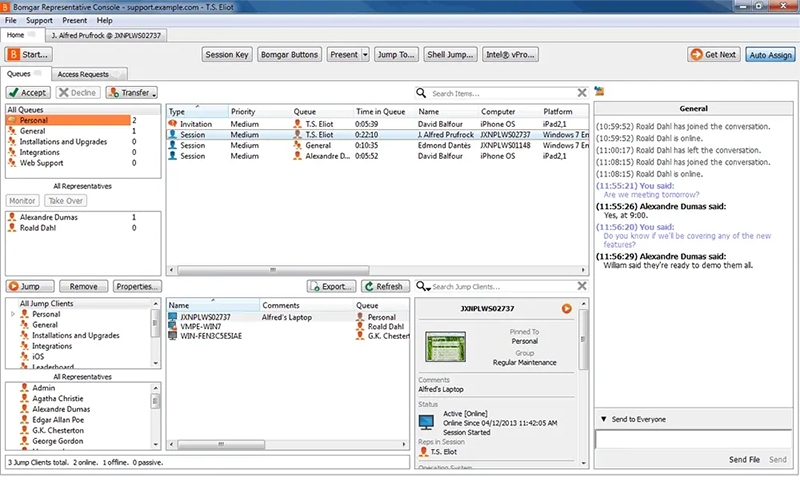Click the Session Key button
Viewport: 800px width, 500px height.
[x=228, y=54]
